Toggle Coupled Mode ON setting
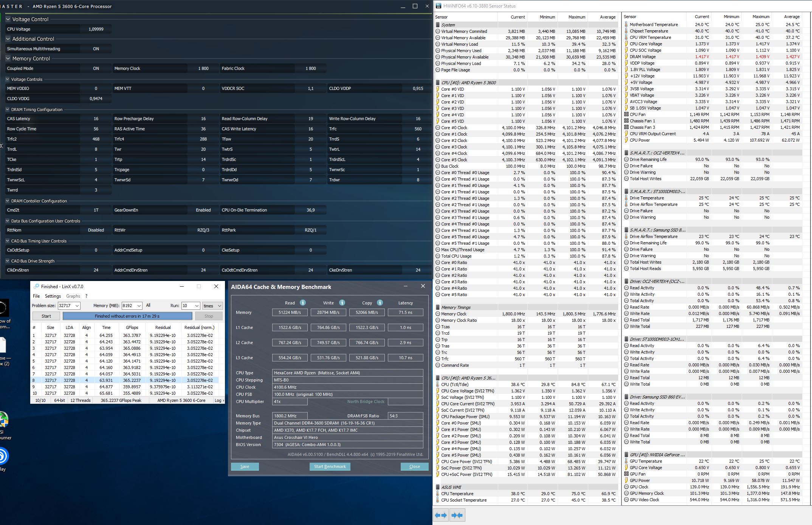Screen dimensions: 812x525 96,68
